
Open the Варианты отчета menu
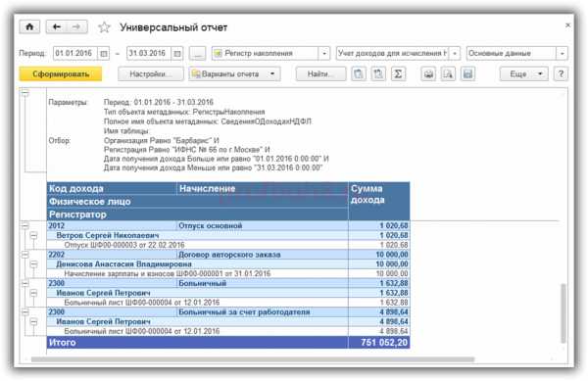[x=235, y=74]
